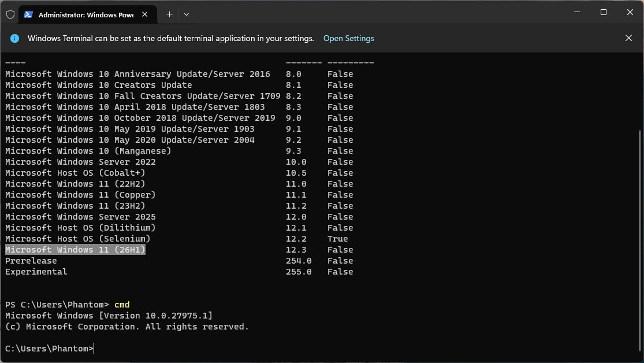Click the cmd command text in the output
Viewport: 644px width, 363px height.
pos(122,304)
